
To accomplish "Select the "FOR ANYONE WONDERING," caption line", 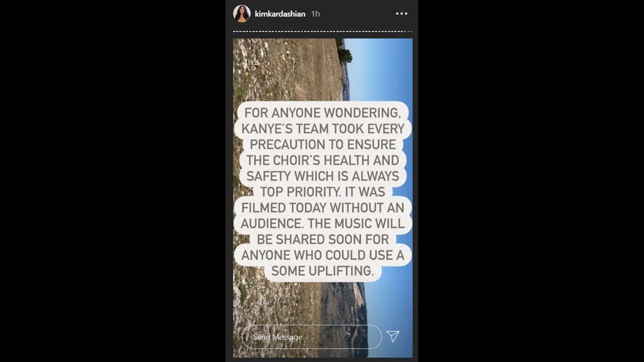I will tap(323, 113).
